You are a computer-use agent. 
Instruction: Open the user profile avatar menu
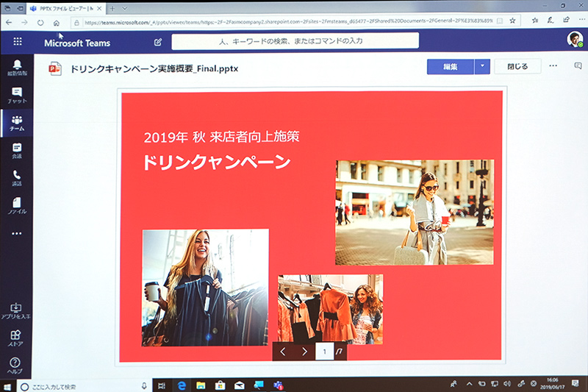click(x=575, y=39)
